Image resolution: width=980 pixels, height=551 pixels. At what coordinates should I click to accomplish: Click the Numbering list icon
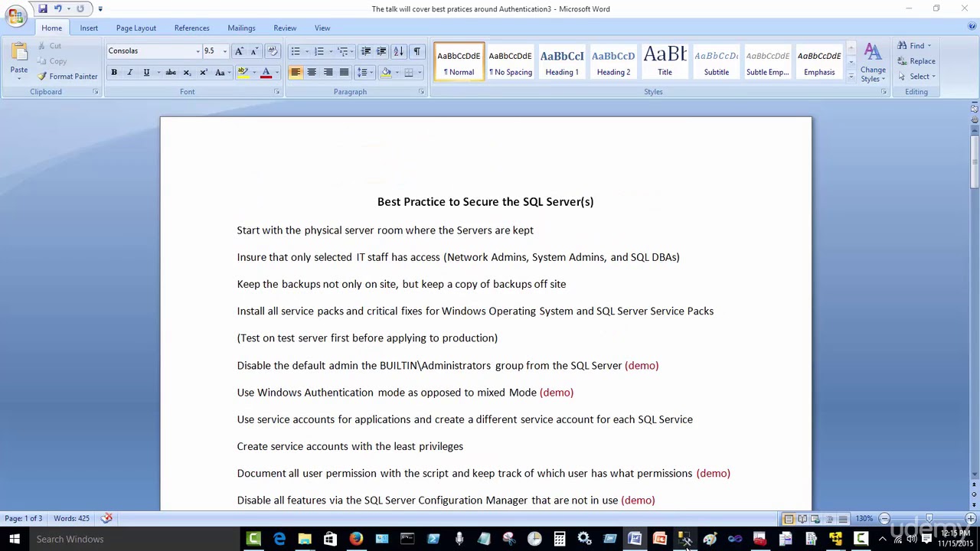coord(318,51)
